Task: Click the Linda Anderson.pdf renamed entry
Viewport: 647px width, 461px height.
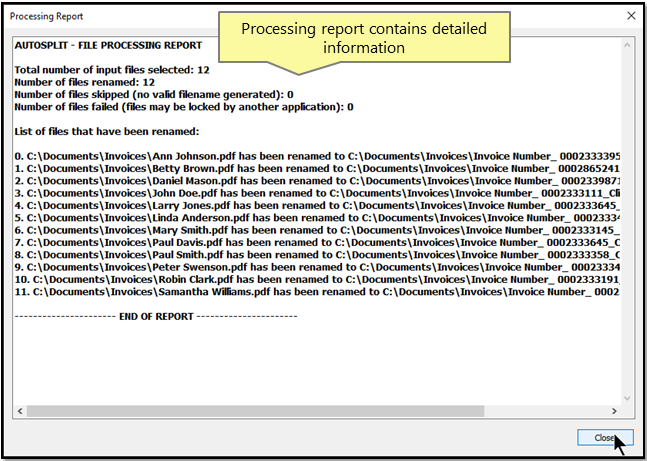Action: coord(317,218)
